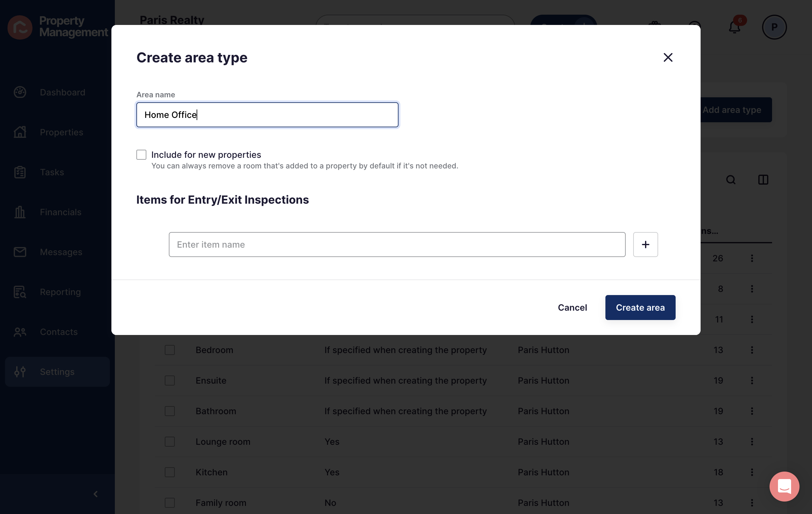This screenshot has width=812, height=514.
Task: Open more options for Ensuite row
Action: tap(752, 381)
